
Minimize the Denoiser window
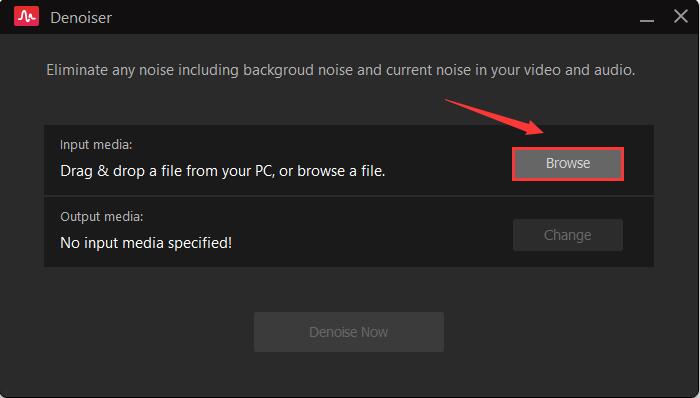point(646,18)
